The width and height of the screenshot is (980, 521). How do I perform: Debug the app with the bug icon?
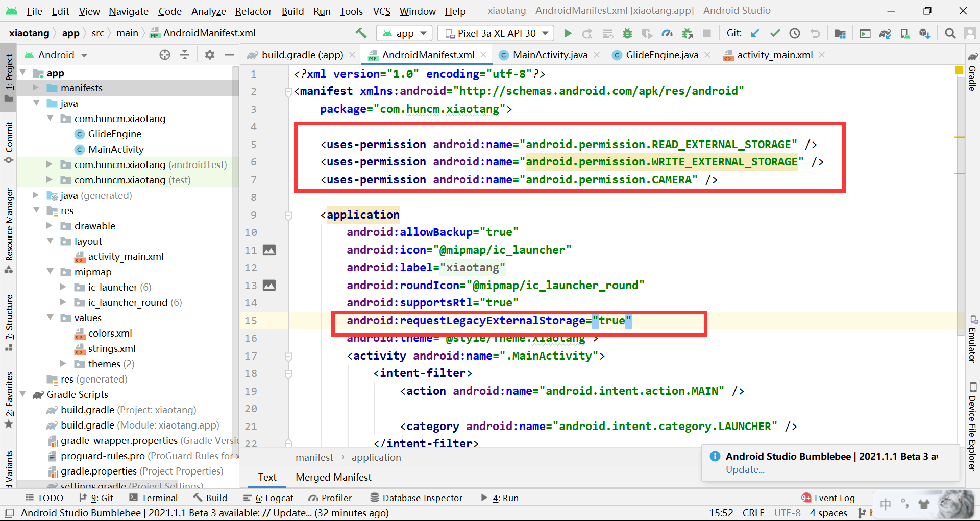627,33
